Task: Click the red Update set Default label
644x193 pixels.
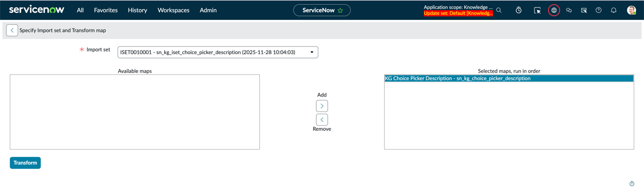Action: [x=458, y=13]
